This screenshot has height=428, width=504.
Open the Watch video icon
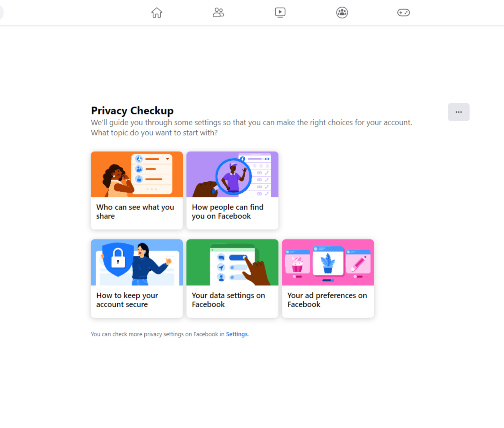point(280,12)
